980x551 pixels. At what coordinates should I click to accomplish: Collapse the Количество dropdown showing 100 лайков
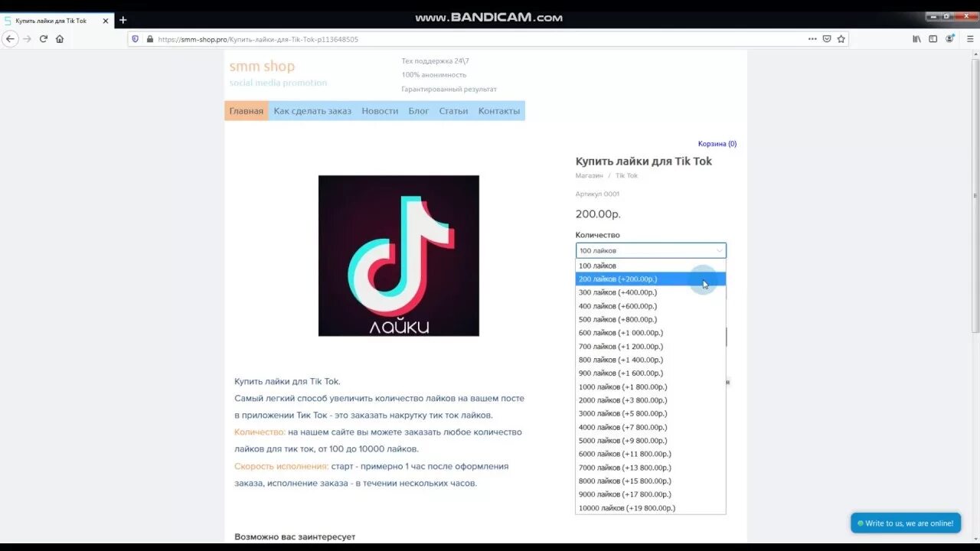coord(651,250)
